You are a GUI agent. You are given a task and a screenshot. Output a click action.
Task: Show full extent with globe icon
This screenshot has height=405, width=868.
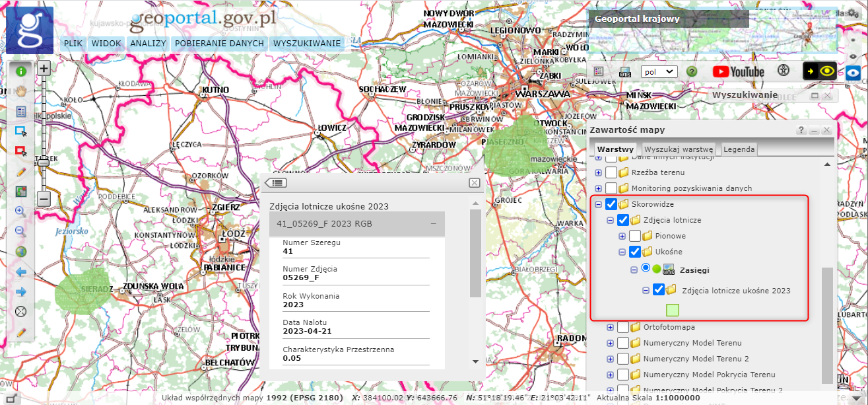(20, 252)
